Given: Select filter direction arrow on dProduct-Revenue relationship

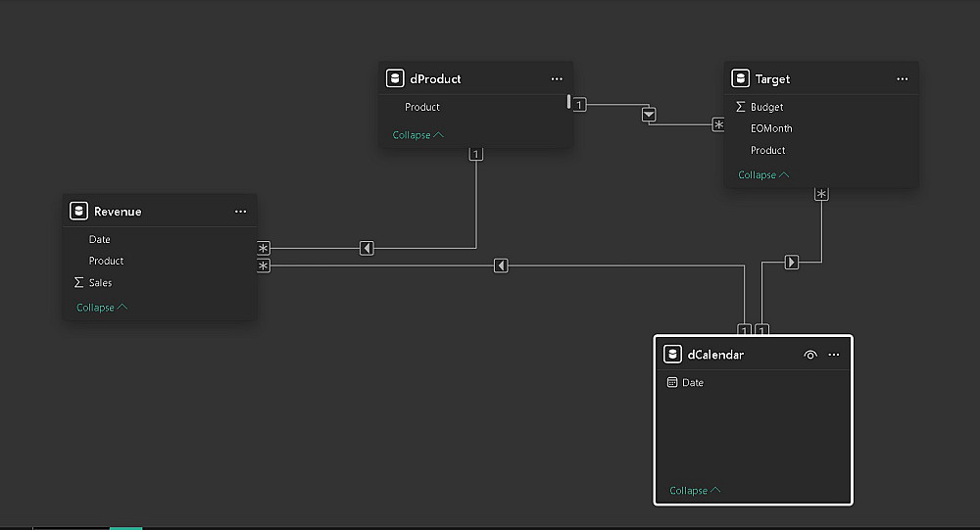Looking at the screenshot, I should pyautogui.click(x=367, y=248).
